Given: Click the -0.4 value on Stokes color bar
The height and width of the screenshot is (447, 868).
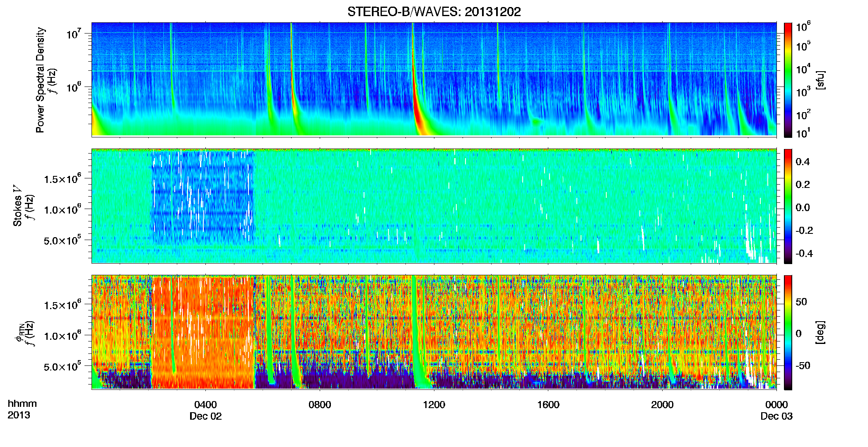Looking at the screenshot, I should (x=804, y=253).
